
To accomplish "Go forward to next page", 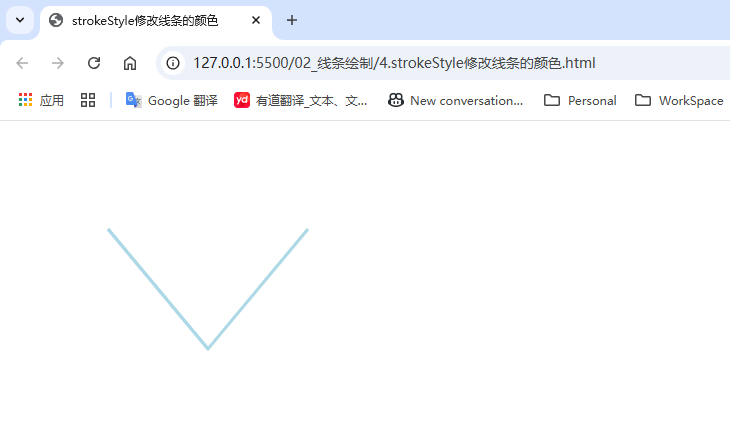I will 58,63.
